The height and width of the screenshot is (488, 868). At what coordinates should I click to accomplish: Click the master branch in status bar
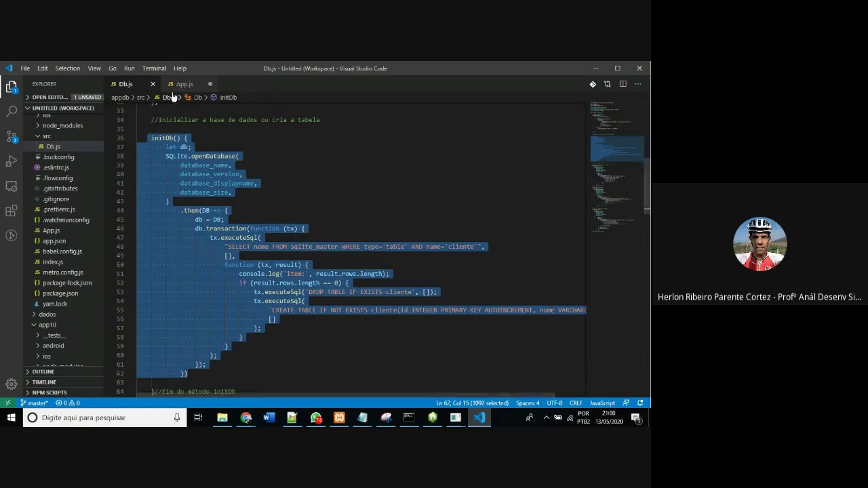click(34, 403)
